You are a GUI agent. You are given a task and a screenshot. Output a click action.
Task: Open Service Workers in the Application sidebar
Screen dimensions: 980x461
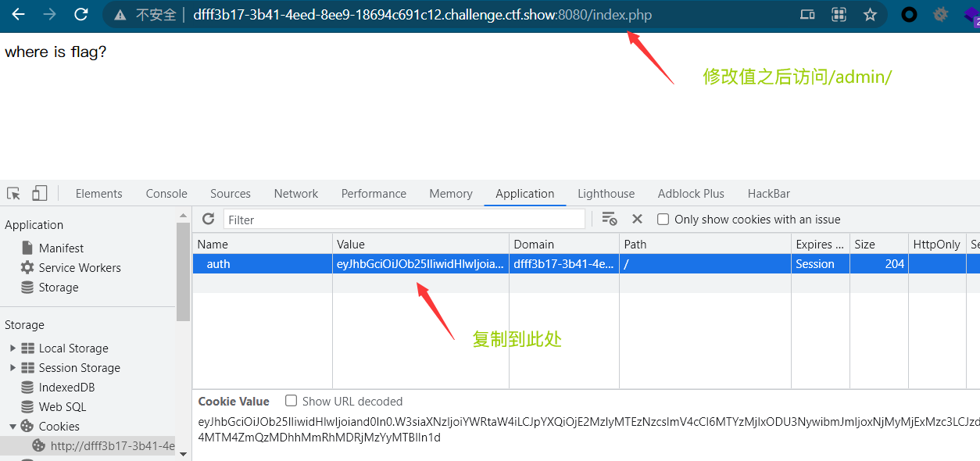pyautogui.click(x=80, y=267)
